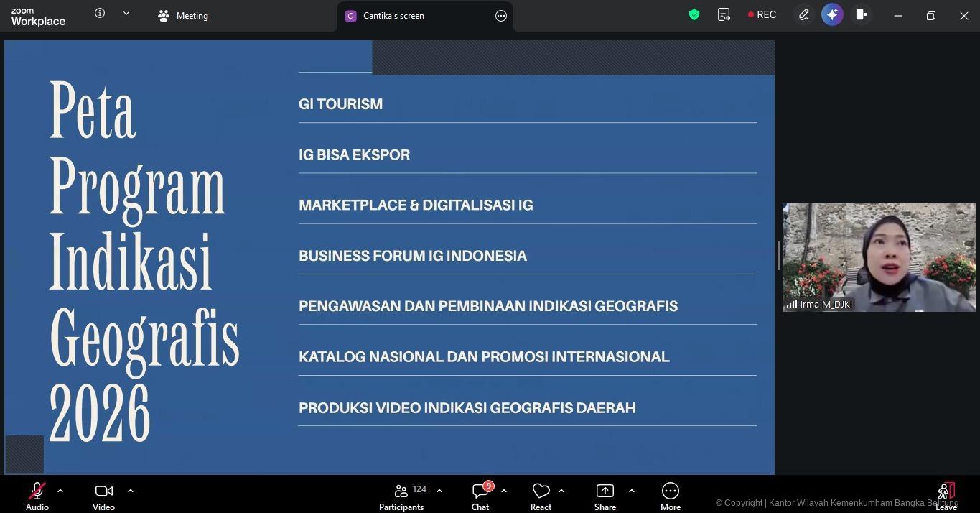Viewport: 980px width, 513px height.
Task: Expand the Video options caret
Action: pos(131,491)
